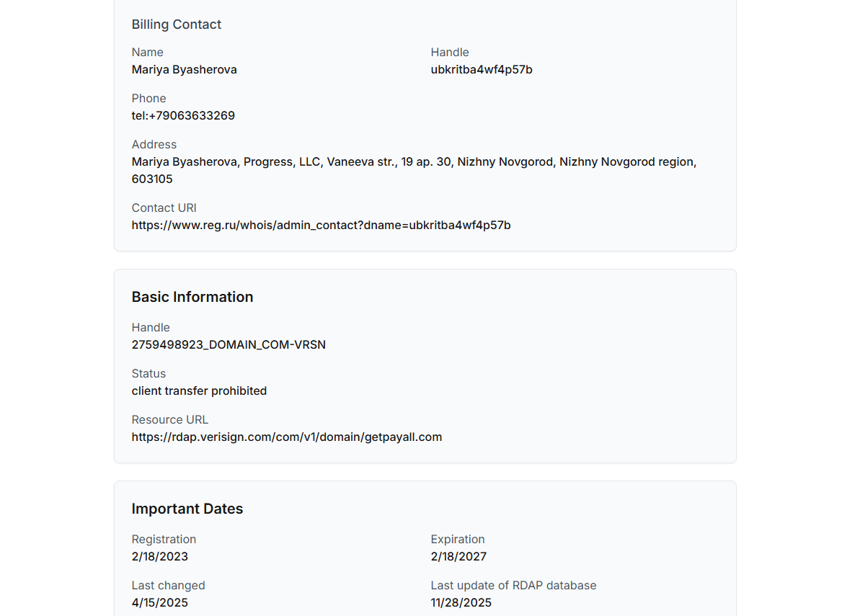Click the expiration date 2/18/2027

[x=458, y=557]
